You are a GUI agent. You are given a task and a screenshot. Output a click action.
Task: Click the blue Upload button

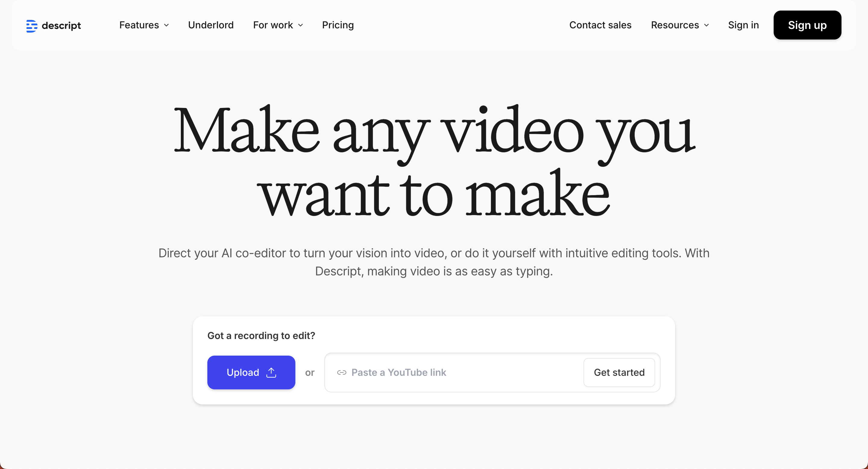point(251,372)
